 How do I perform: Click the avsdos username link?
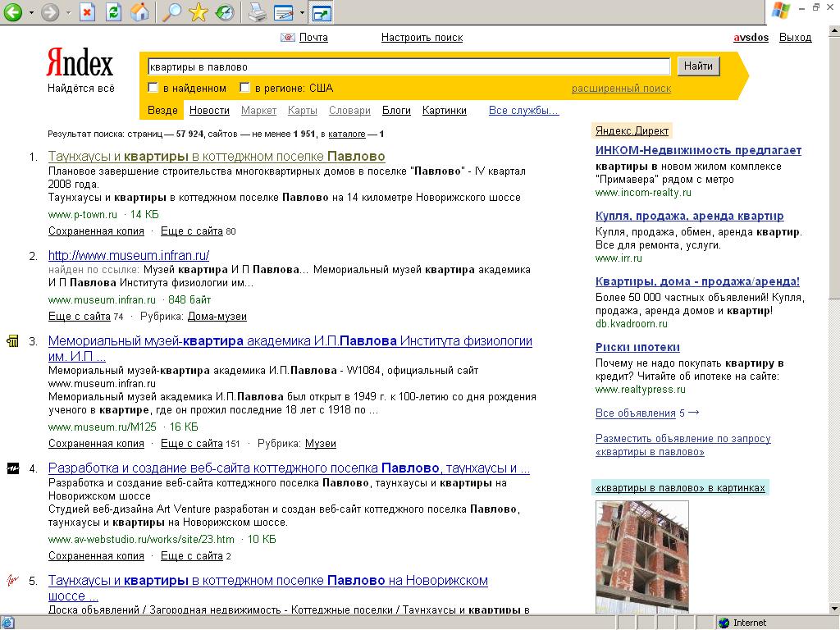coord(751,38)
